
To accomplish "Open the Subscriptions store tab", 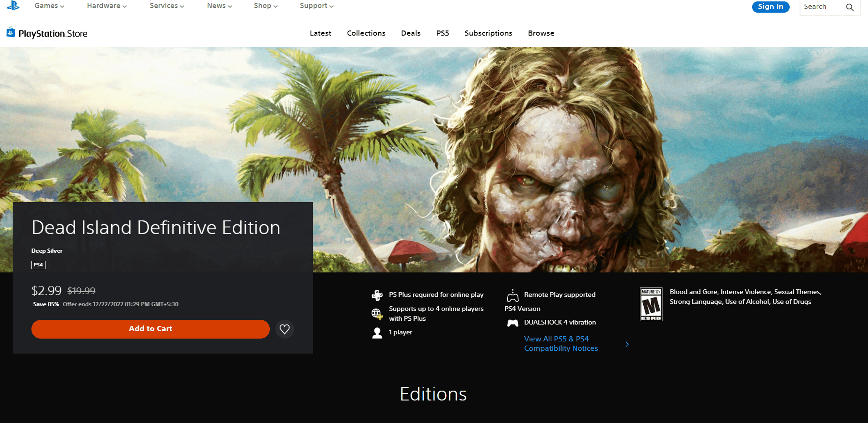I will point(488,33).
